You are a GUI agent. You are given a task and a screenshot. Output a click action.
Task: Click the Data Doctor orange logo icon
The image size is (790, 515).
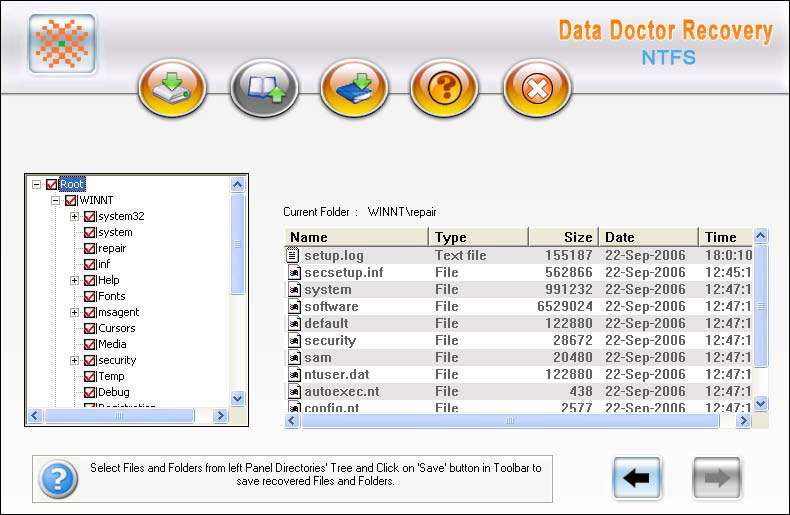(62, 44)
